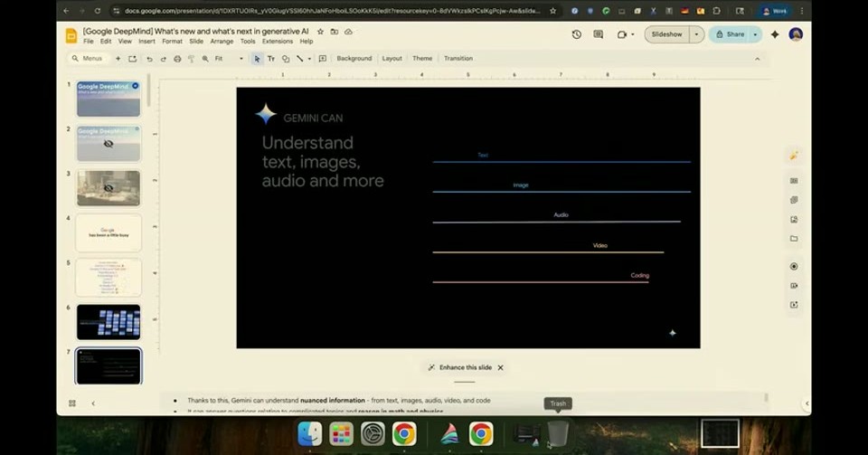Toggle hidden state on slide 3 thumbnail

point(108,188)
